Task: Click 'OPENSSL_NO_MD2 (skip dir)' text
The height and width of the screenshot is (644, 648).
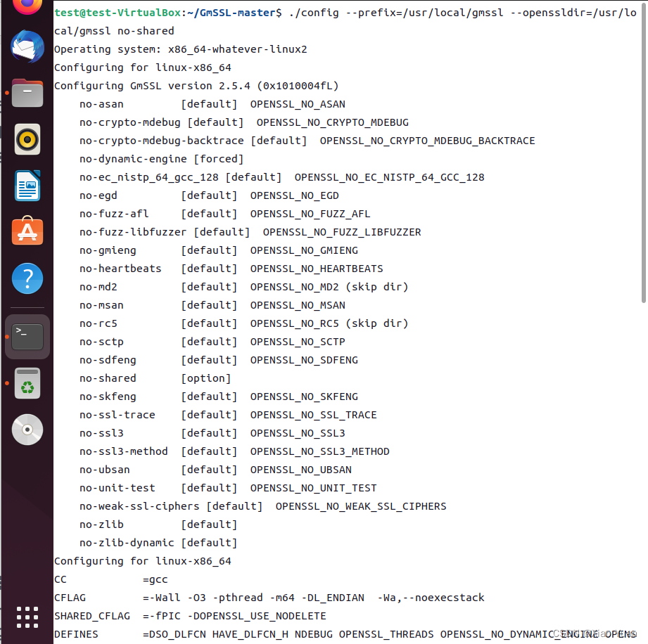Action: 329,287
